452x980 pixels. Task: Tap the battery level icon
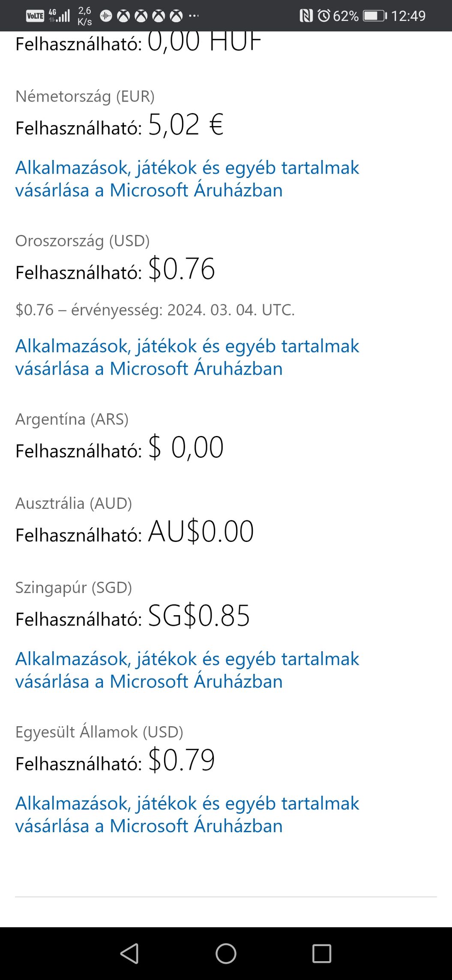(x=374, y=16)
